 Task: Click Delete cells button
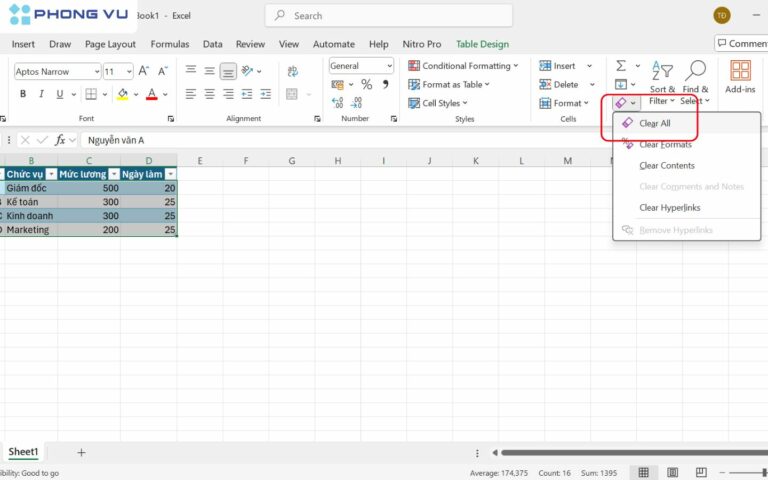click(559, 85)
